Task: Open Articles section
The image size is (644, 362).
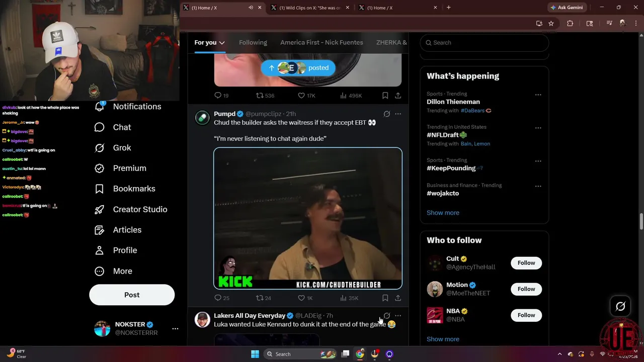Action: point(118,230)
